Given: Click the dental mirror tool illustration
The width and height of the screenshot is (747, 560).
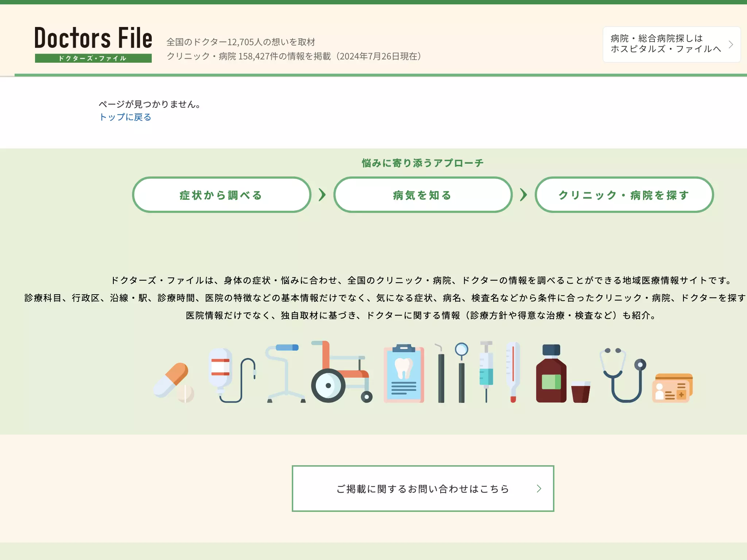Looking at the screenshot, I should tap(461, 372).
